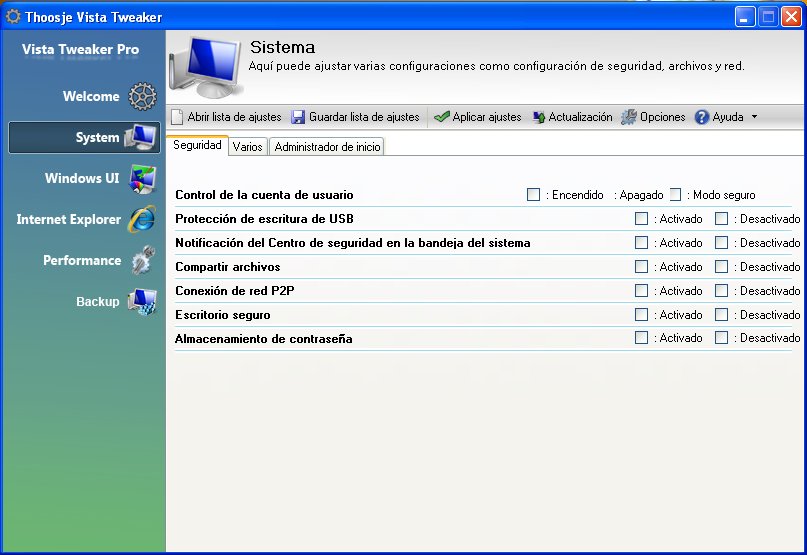The height and width of the screenshot is (555, 807).
Task: Check Modo seguro for user account control
Action: coord(676,195)
